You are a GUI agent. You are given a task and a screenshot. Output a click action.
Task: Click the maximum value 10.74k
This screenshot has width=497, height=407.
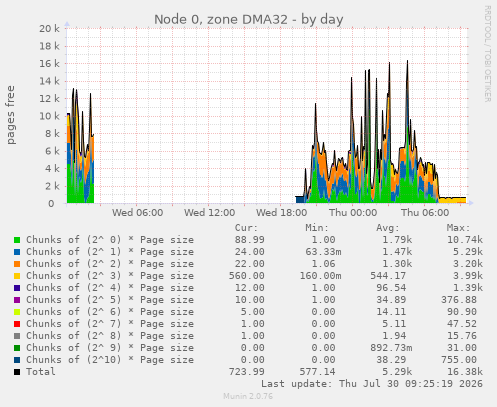(465, 240)
